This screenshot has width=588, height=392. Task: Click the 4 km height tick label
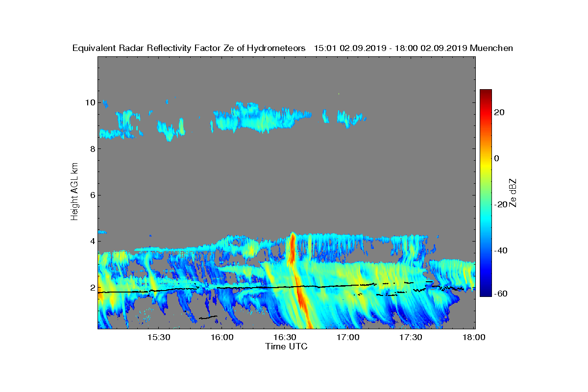pos(92,241)
